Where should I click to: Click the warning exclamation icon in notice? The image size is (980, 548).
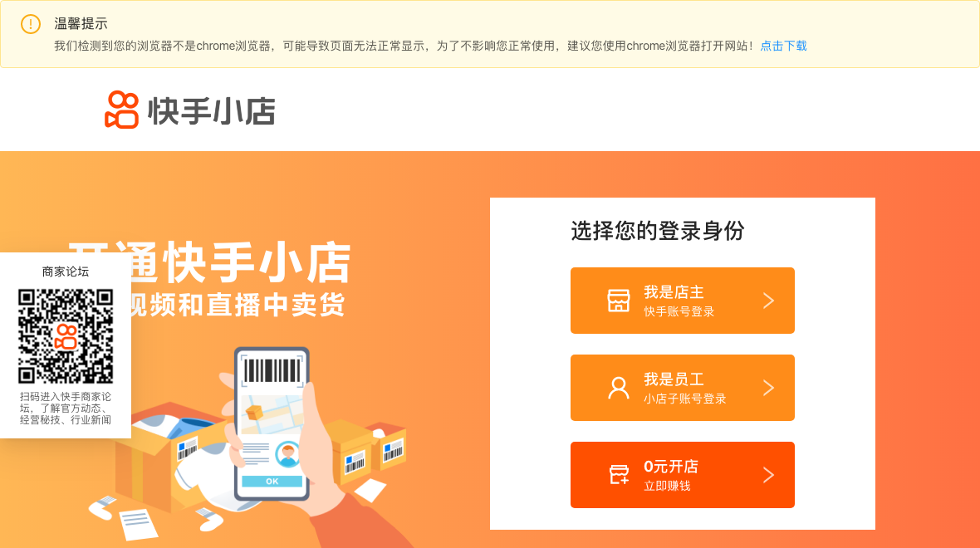coord(31,24)
